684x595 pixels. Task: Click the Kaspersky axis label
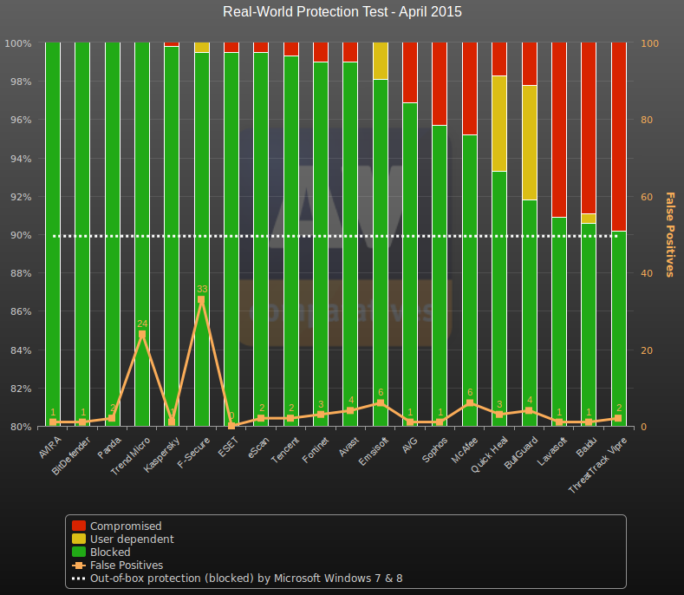click(x=161, y=454)
